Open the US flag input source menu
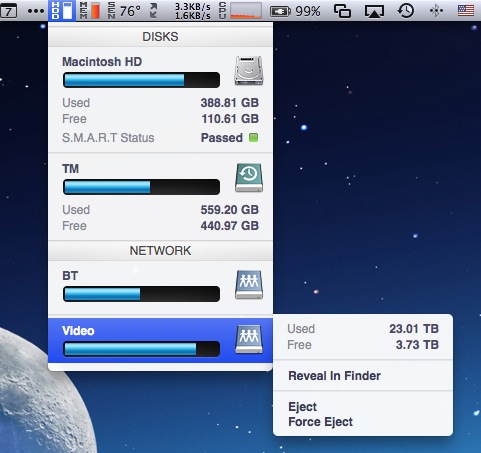Viewport: 481px width, 453px height. point(466,11)
